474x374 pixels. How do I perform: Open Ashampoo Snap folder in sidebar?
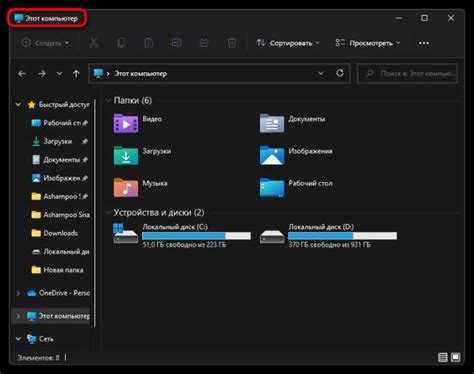[x=60, y=215]
